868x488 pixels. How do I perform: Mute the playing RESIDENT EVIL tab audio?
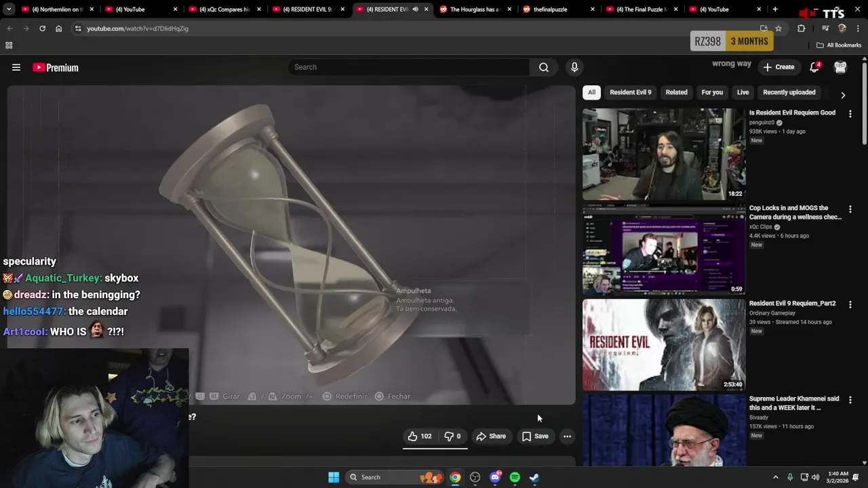coord(415,9)
